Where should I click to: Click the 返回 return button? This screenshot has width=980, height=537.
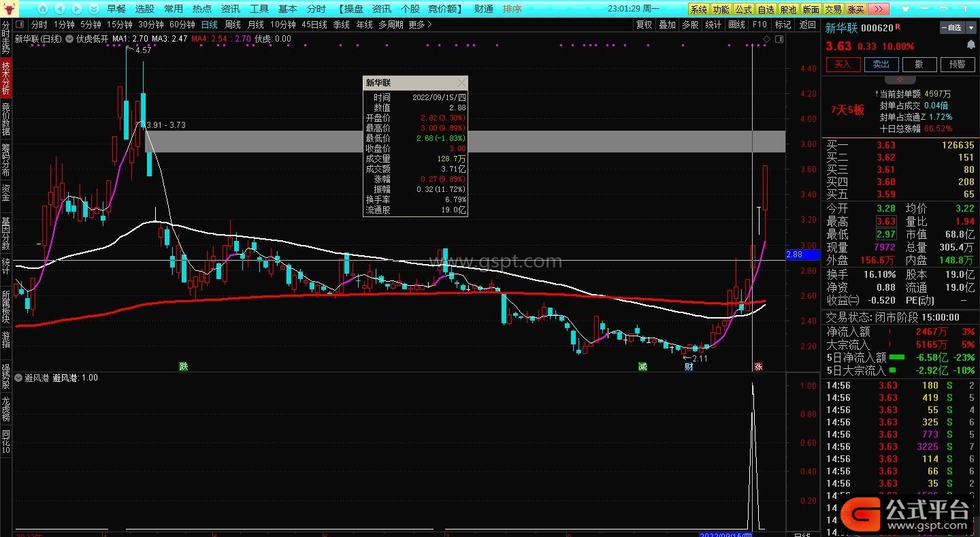pyautogui.click(x=808, y=25)
